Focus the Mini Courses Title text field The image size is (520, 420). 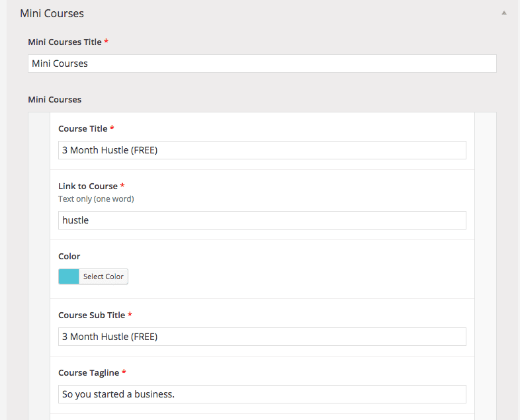[262, 63]
